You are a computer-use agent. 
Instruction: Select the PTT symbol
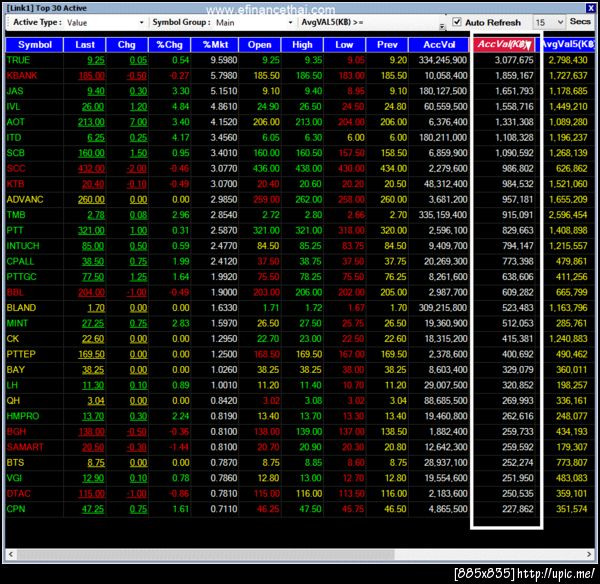pos(15,230)
